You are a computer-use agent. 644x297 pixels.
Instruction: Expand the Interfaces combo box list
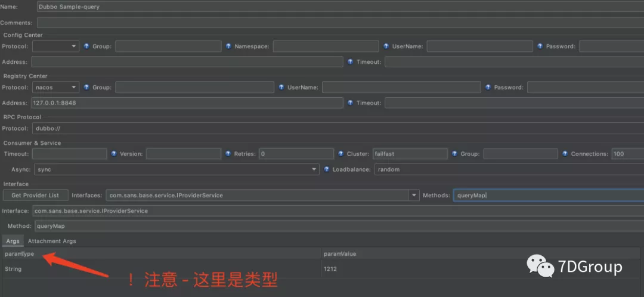pos(414,195)
